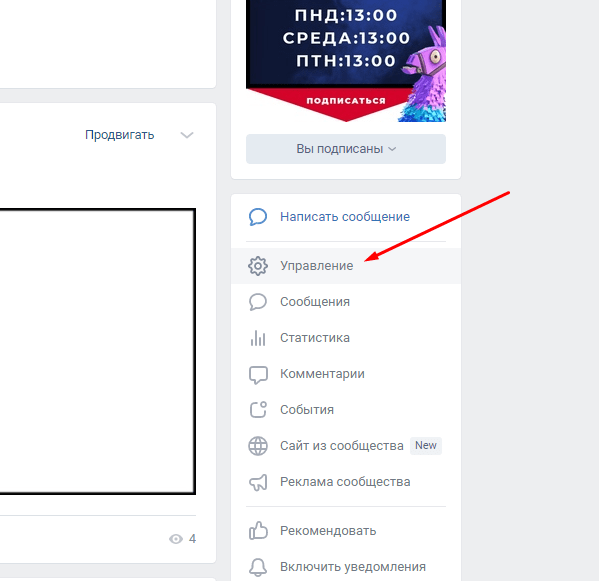Click the eye views counter on the post
Image resolution: width=599 pixels, height=581 pixels.
point(183,539)
